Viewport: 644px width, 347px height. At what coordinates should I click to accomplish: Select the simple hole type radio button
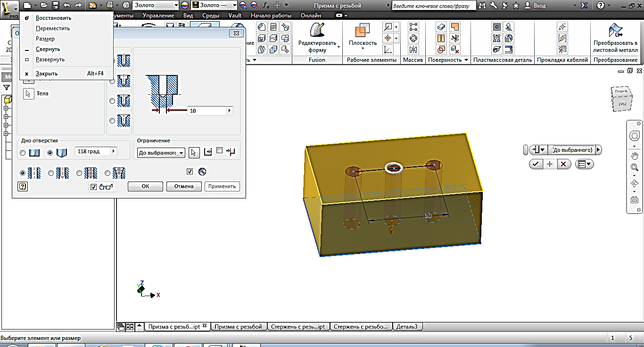(x=23, y=173)
